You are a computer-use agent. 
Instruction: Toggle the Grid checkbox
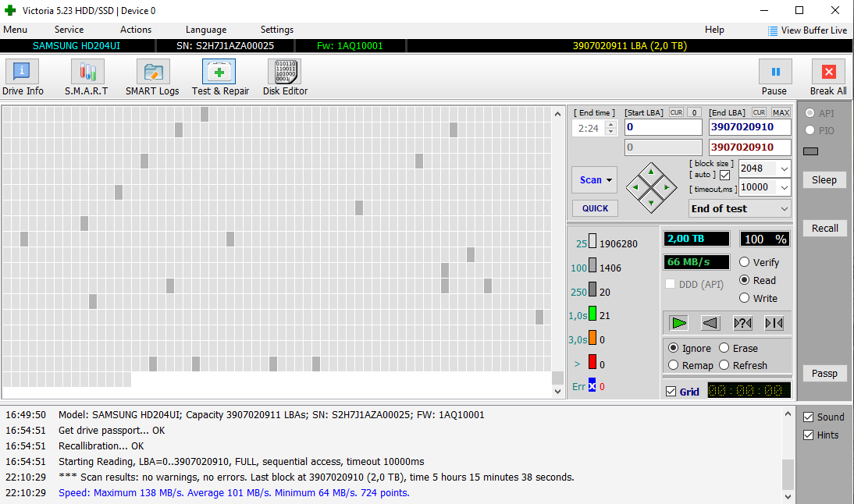[x=671, y=392]
